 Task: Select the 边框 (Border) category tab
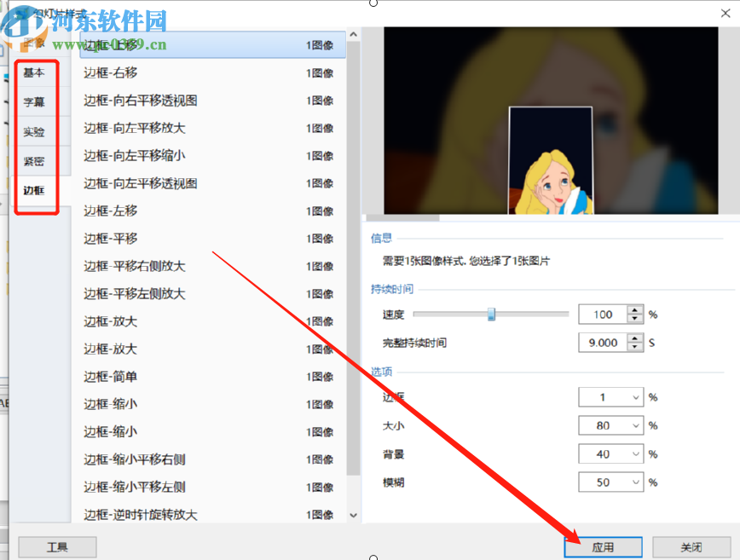(x=36, y=190)
